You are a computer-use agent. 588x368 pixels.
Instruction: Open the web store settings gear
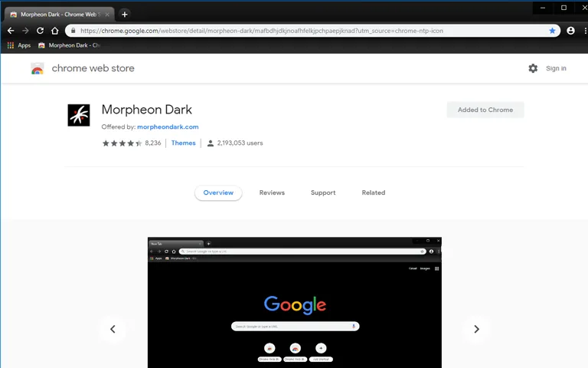533,68
